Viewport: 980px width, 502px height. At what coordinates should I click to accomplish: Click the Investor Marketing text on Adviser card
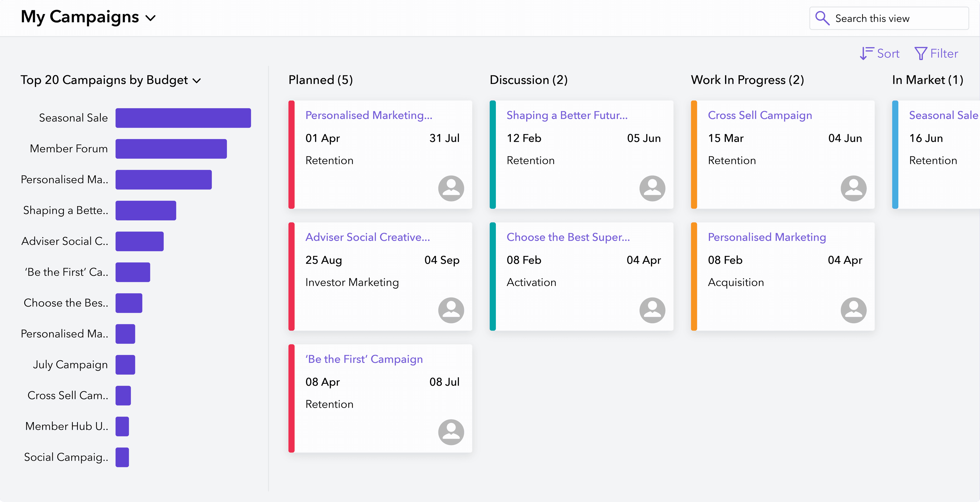point(352,282)
